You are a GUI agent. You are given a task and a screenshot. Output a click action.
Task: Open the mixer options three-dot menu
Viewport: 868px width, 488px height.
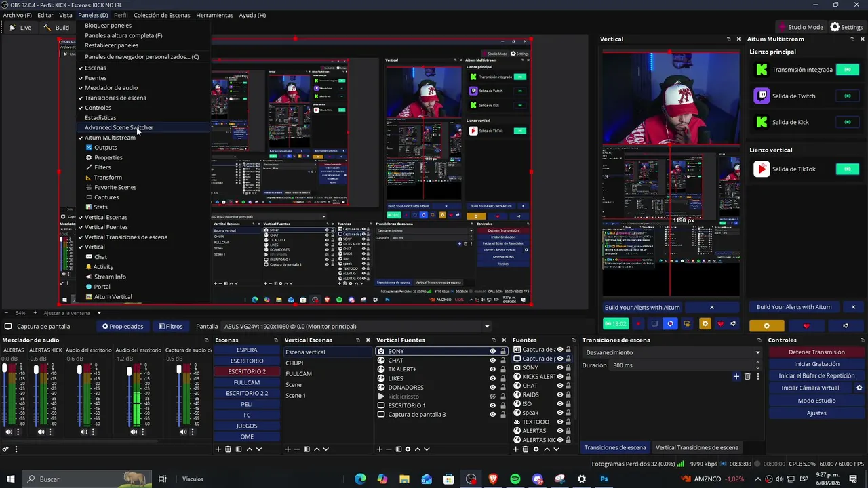coord(16,449)
